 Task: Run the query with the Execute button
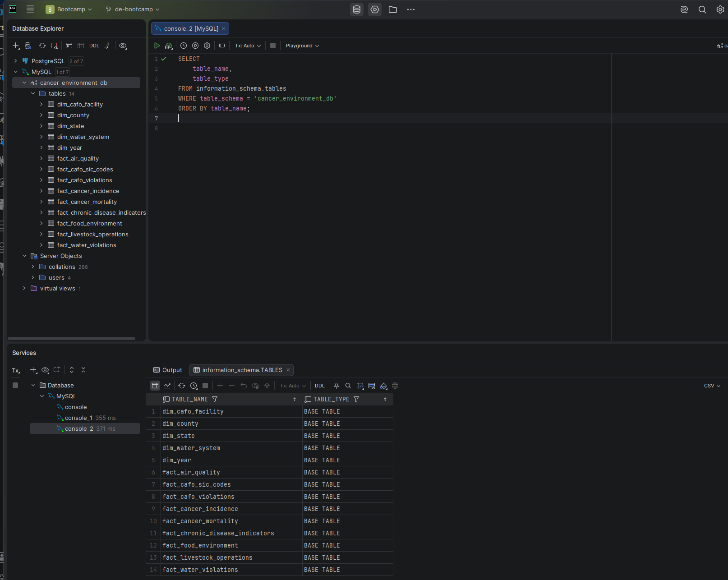[x=157, y=46]
